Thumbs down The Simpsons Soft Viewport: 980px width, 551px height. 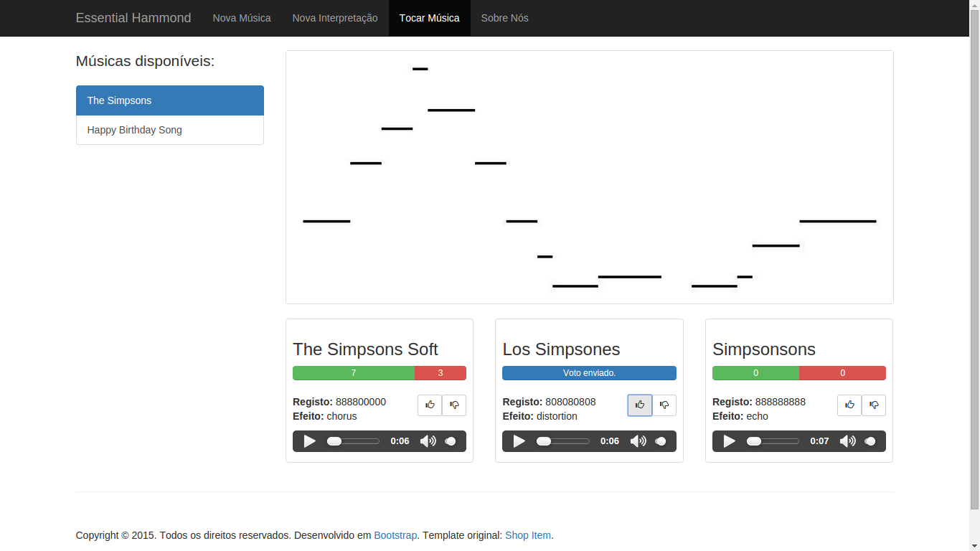[454, 405]
